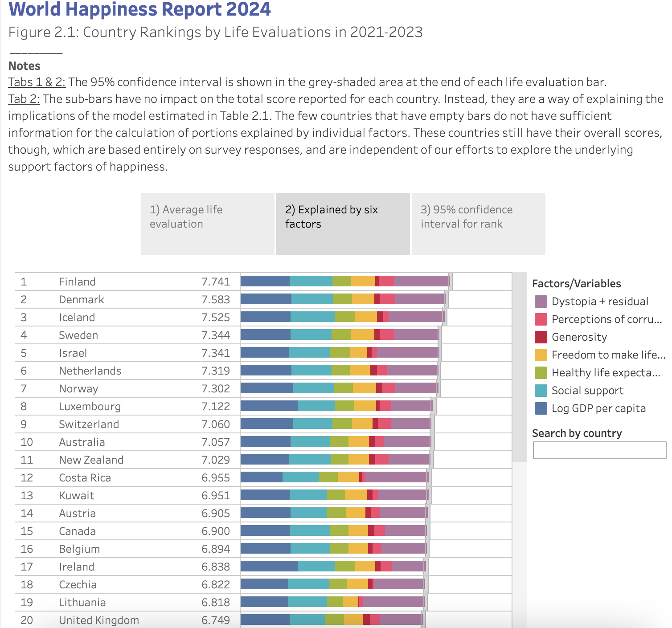Click the Freedom to make life choices swatch
Viewport: 672px width, 628px height.
tap(541, 355)
